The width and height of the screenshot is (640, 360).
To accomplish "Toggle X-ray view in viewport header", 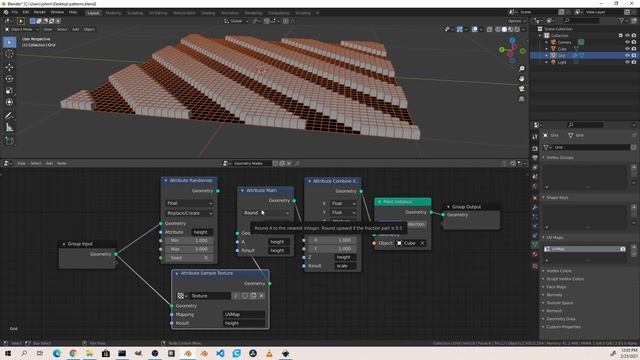I will [x=489, y=29].
